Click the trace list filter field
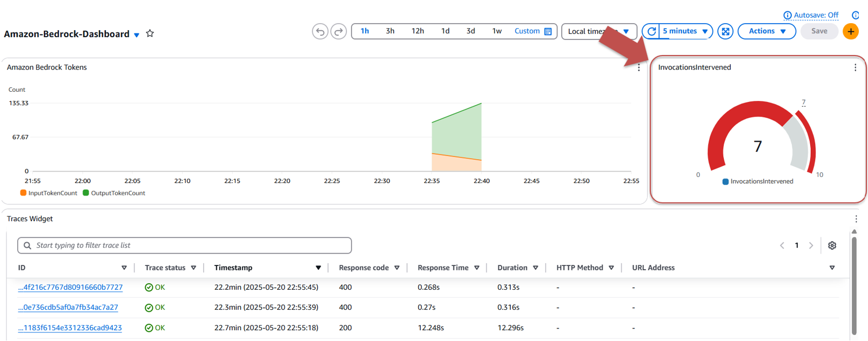The width and height of the screenshot is (868, 341). click(185, 245)
